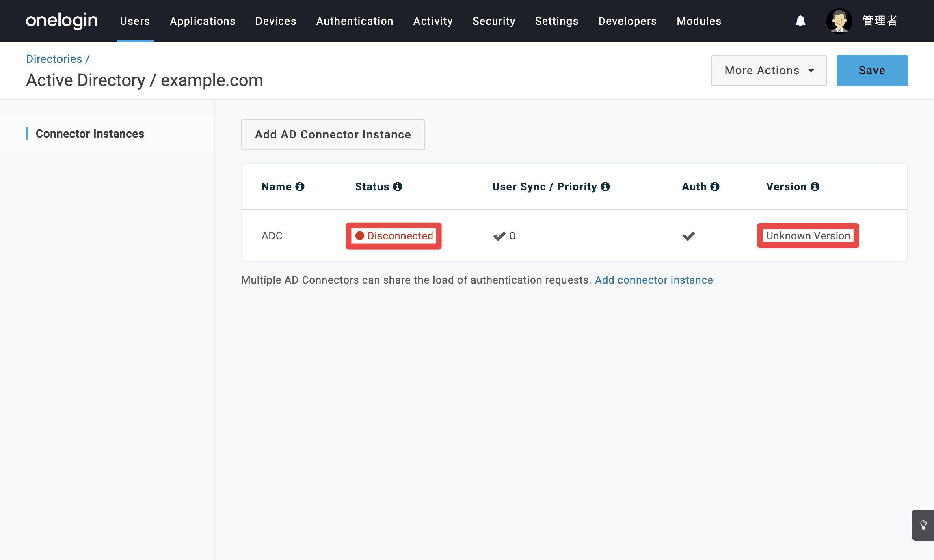The height and width of the screenshot is (560, 934).
Task: Open the Activity menu
Action: pyautogui.click(x=433, y=21)
